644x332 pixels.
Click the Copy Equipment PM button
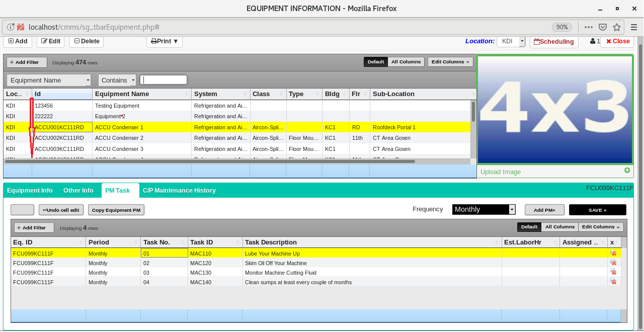point(116,210)
